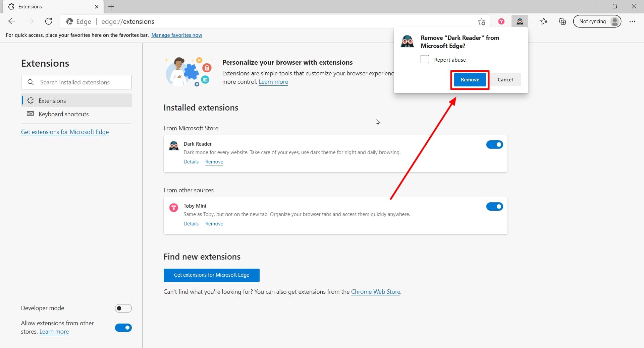Open the Settings and more ellipsis menu
This screenshot has height=348, width=644.
coord(632,21)
